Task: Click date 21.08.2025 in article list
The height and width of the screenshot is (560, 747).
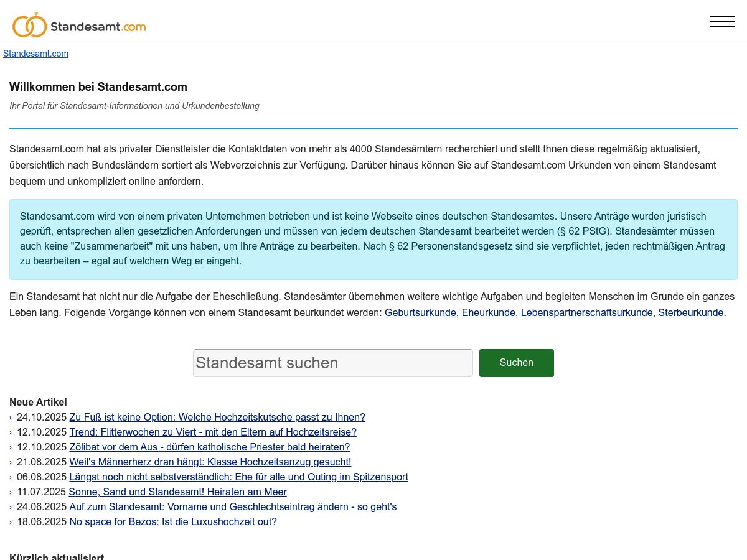Action: [x=42, y=462]
